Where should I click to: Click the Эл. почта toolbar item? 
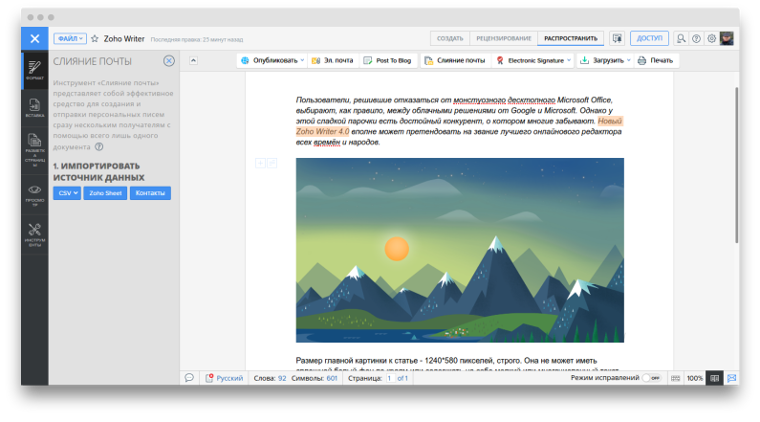(x=332, y=61)
